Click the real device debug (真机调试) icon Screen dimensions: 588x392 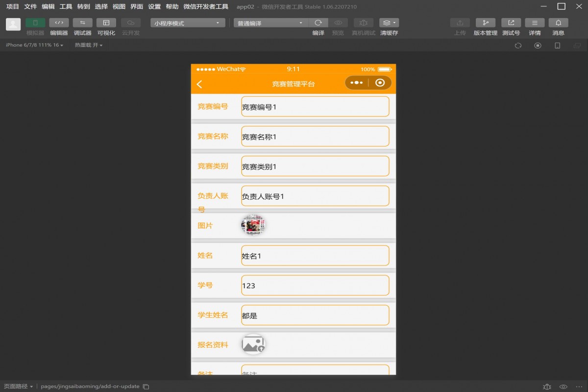click(x=363, y=23)
